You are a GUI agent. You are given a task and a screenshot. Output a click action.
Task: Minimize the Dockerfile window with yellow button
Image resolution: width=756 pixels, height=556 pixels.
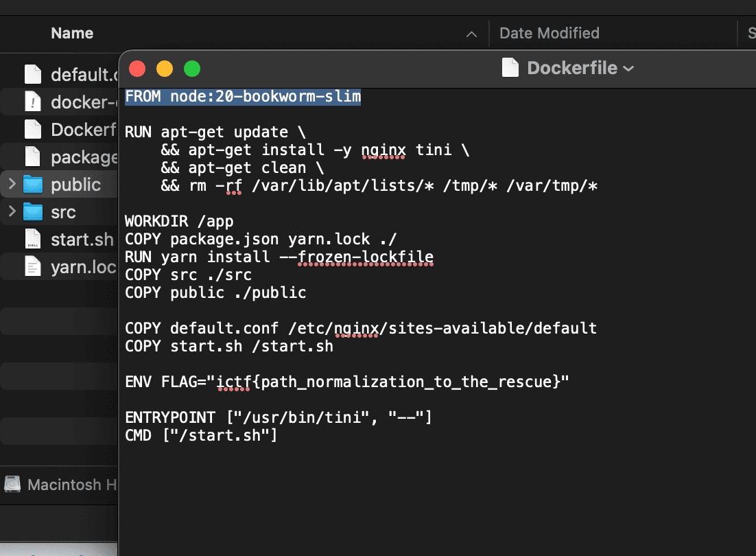coord(165,69)
